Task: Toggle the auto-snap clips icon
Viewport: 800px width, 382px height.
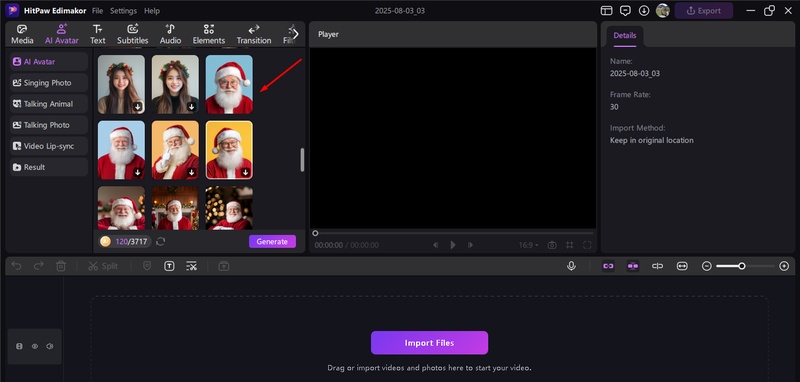Action: (633, 266)
